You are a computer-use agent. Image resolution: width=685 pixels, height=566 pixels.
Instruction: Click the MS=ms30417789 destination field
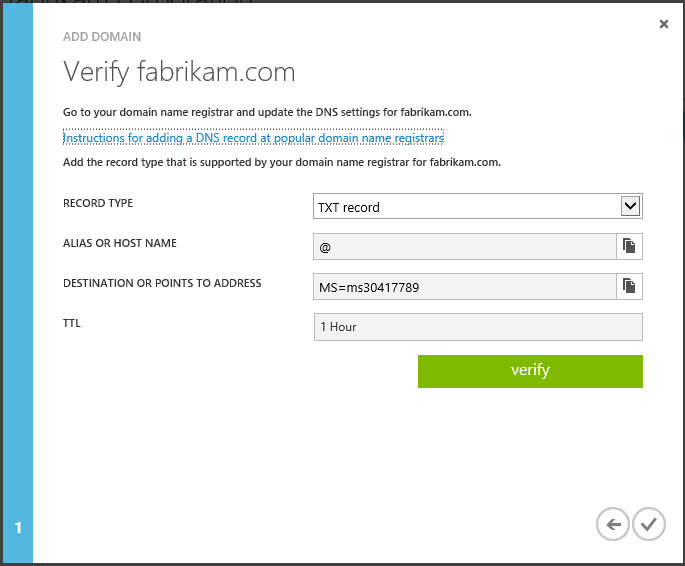pyautogui.click(x=464, y=287)
